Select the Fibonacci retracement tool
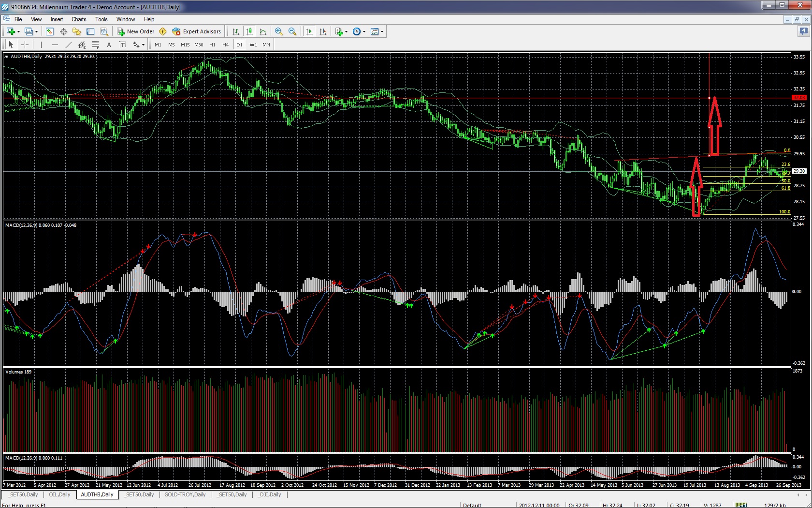The height and width of the screenshot is (508, 812). pyautogui.click(x=96, y=45)
